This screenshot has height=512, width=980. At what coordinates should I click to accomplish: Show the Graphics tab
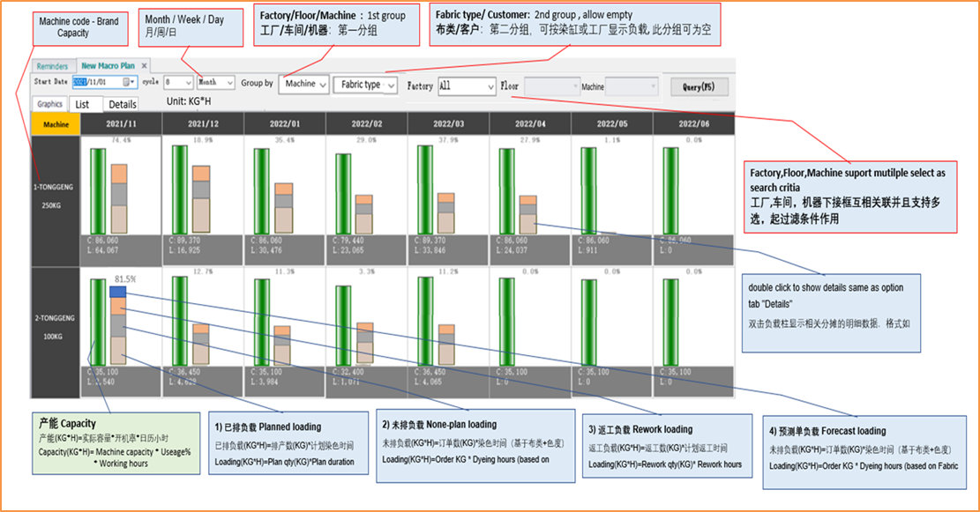pyautogui.click(x=49, y=104)
